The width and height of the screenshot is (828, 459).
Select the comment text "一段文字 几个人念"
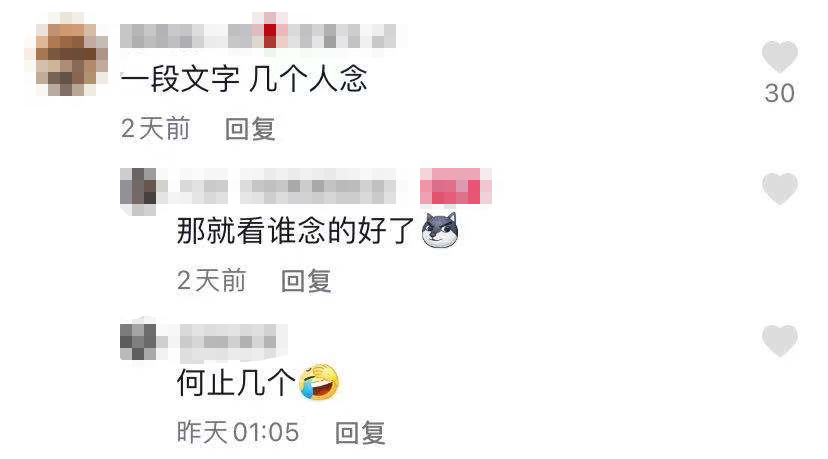pos(243,79)
